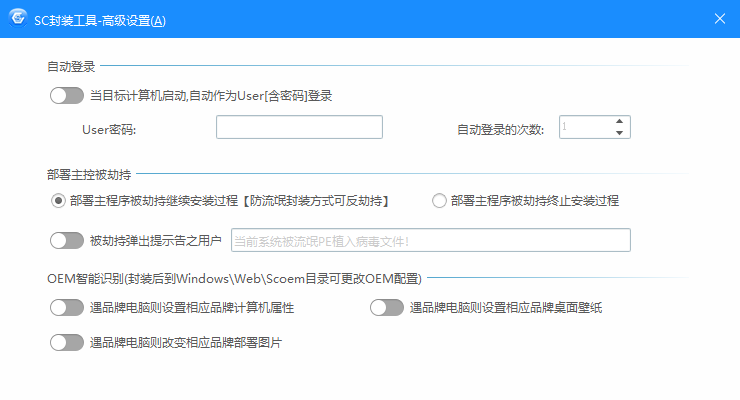Close the 高级设置 window
740x400 pixels.
tap(719, 19)
